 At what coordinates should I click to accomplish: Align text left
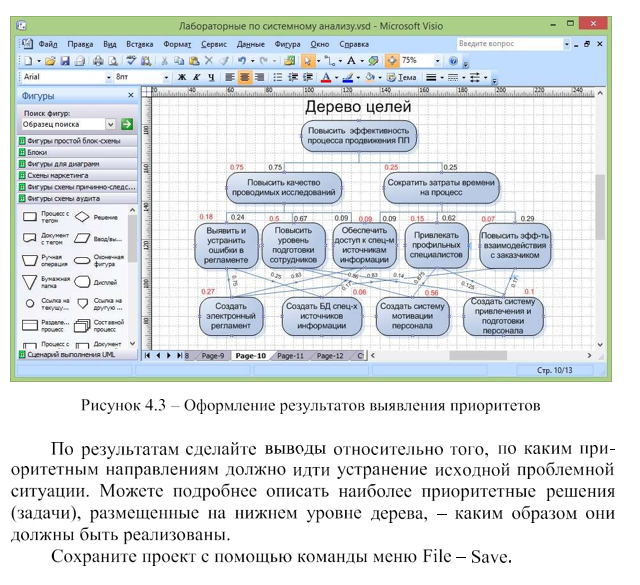[x=230, y=77]
